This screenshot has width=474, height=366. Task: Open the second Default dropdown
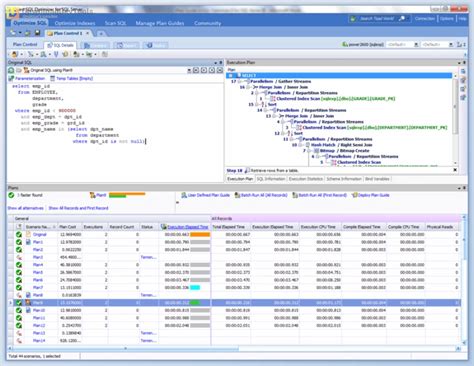pyautogui.click(x=451, y=44)
